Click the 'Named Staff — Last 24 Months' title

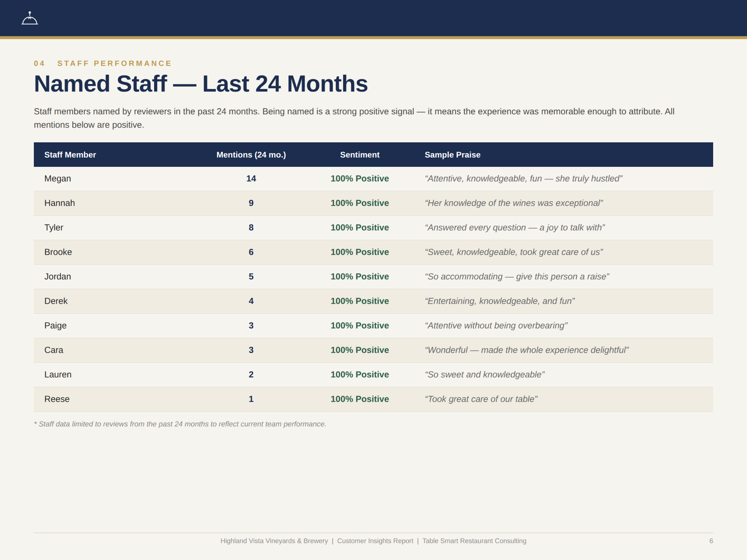click(x=201, y=84)
